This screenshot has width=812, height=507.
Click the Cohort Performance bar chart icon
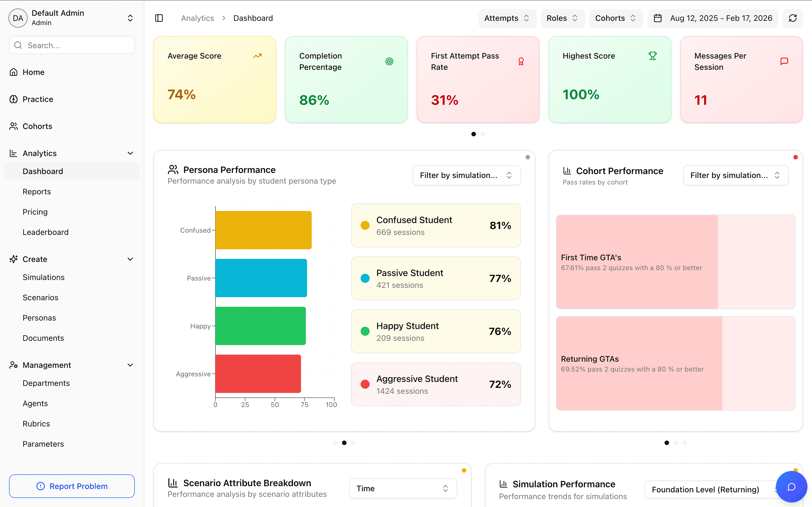[567, 171]
